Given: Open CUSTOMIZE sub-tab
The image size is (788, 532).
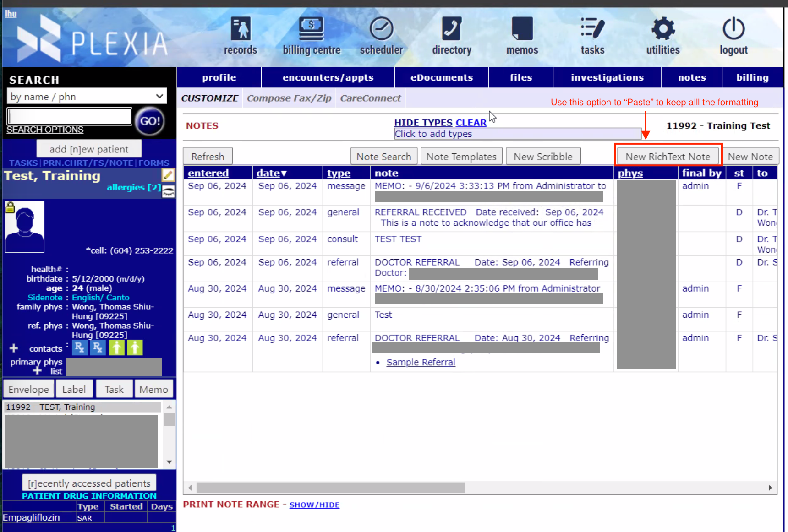Looking at the screenshot, I should (210, 98).
